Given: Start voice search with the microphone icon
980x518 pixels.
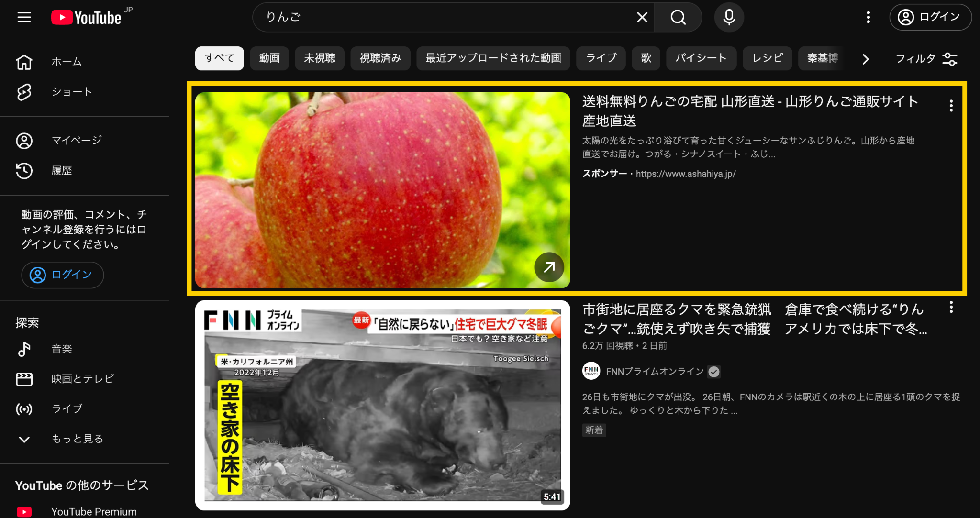Looking at the screenshot, I should click(x=728, y=17).
